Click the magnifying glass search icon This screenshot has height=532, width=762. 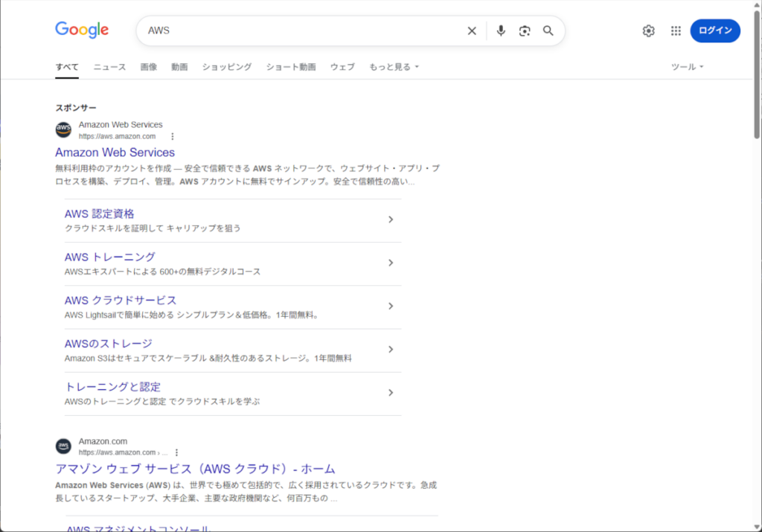coord(548,31)
